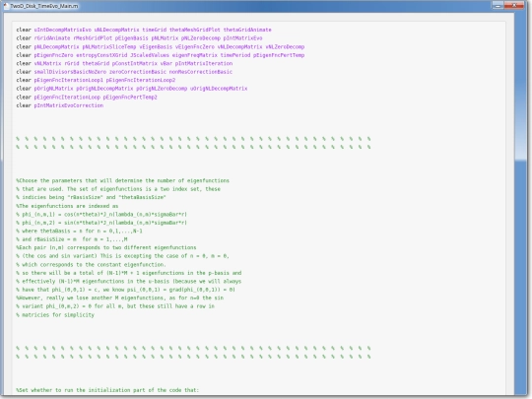Click the comment line starting "%However, really we lose"
Screen dimensions: 532x399
coord(119,298)
